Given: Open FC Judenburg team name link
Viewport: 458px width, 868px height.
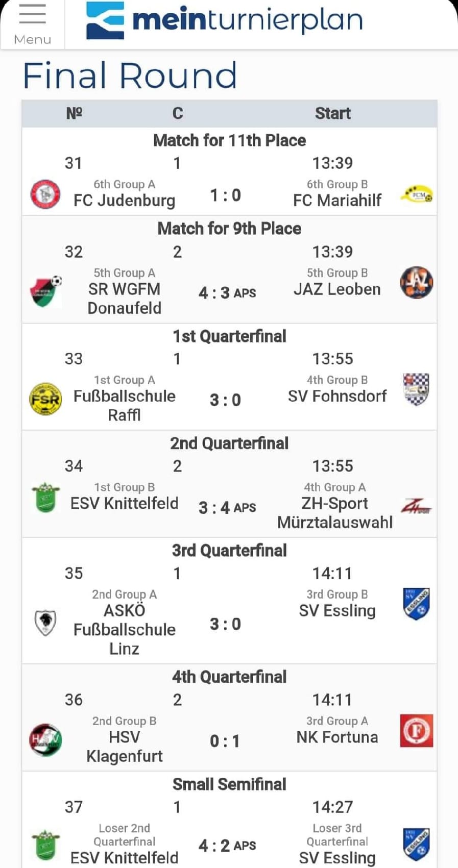Looking at the screenshot, I should pos(124,200).
